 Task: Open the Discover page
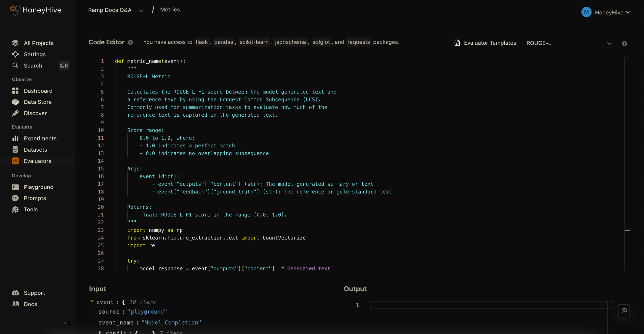click(35, 113)
